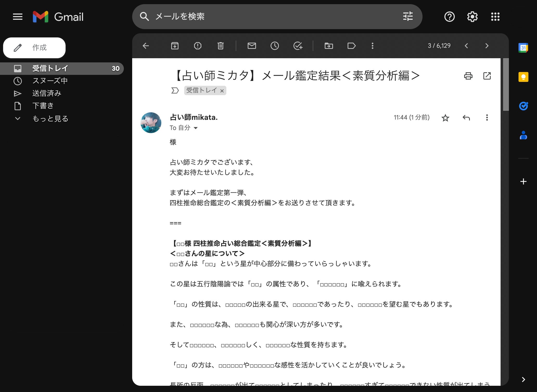
Task: Print the whole conversation
Action: [x=468, y=76]
